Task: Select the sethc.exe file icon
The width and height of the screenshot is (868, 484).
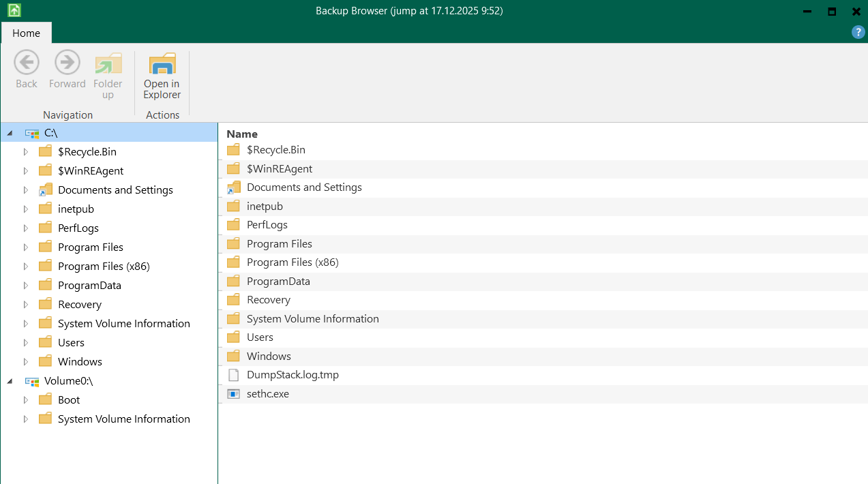Action: [233, 394]
